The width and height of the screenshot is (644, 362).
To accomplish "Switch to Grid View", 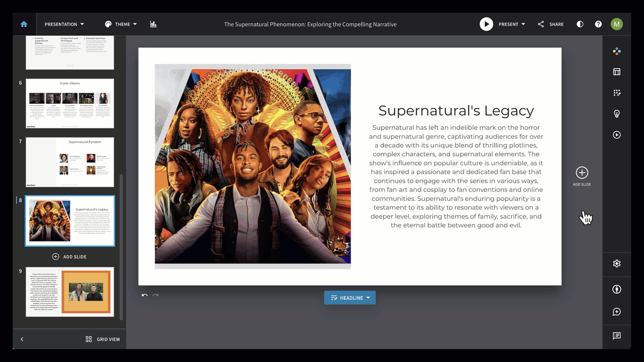I will click(103, 339).
